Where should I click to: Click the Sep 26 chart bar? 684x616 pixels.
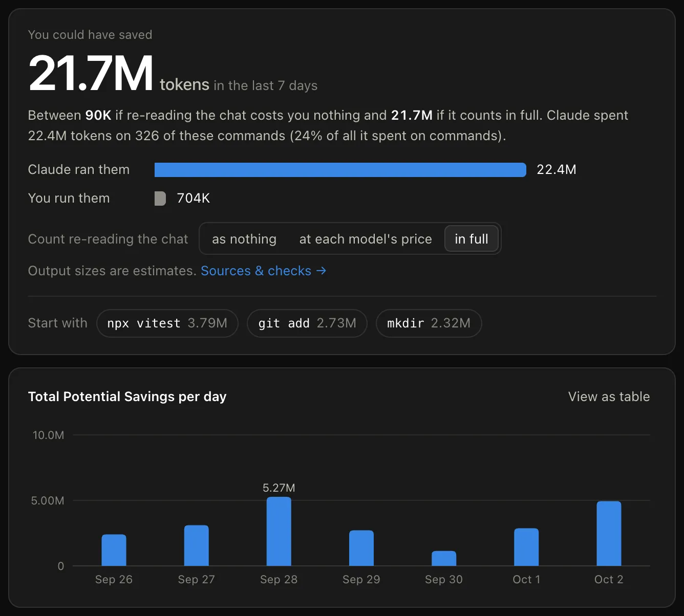point(114,550)
